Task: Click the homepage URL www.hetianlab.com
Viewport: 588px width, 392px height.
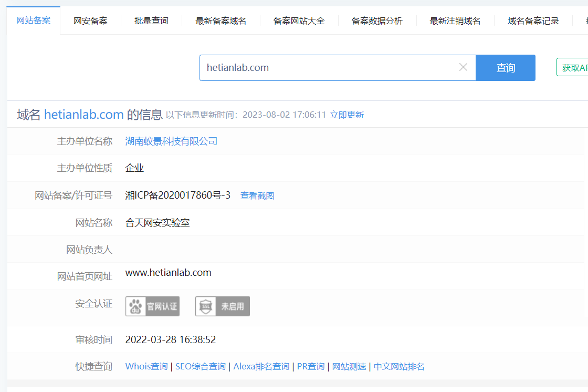Action: (169, 273)
